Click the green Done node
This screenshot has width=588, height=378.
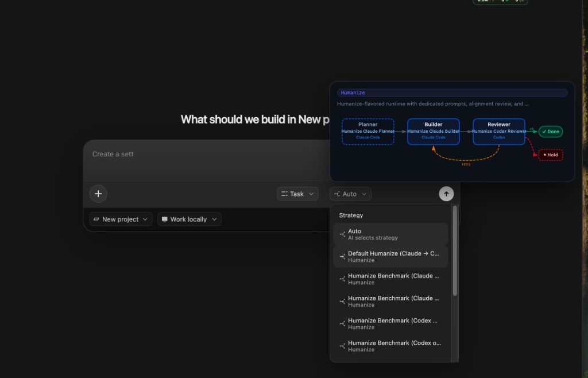click(551, 132)
